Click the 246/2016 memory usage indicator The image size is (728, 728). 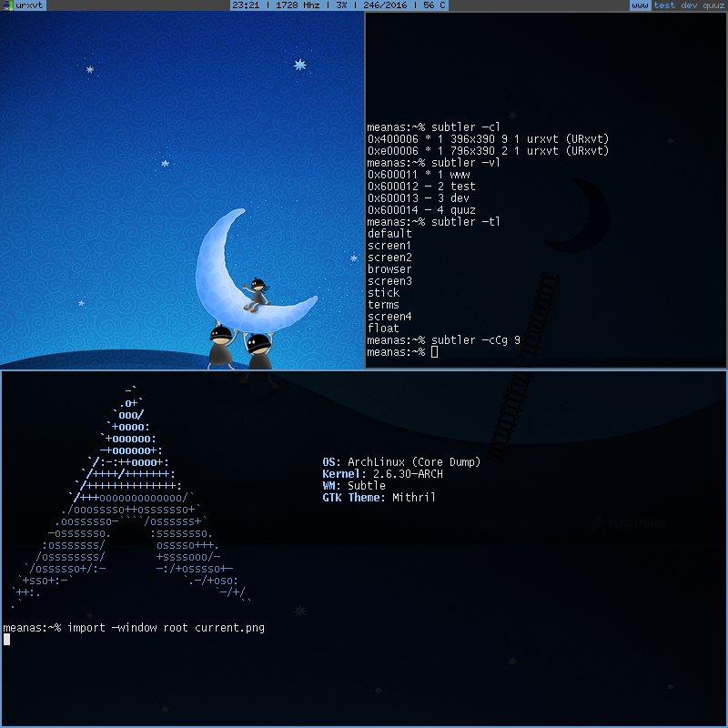pyautogui.click(x=383, y=5)
